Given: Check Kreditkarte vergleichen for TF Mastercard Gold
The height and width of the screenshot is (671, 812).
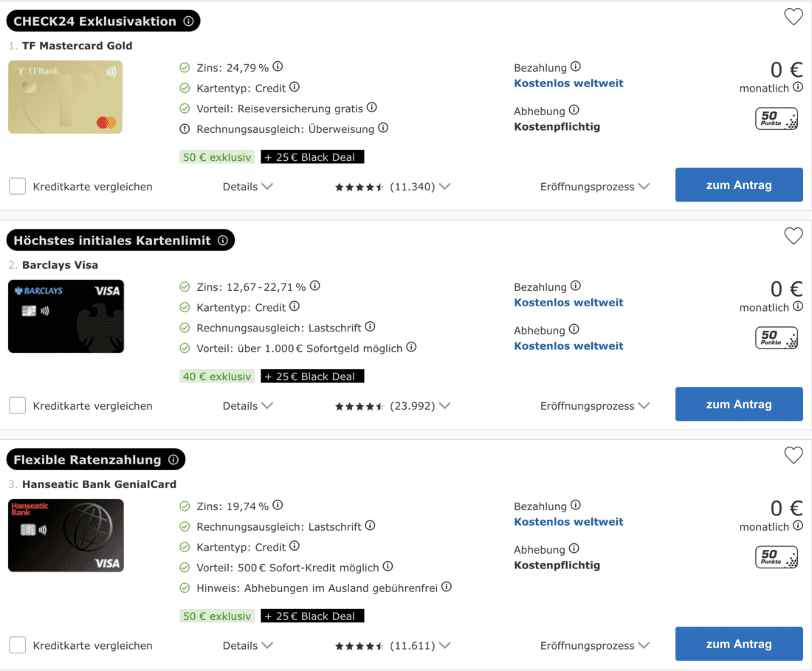Looking at the screenshot, I should [x=18, y=186].
